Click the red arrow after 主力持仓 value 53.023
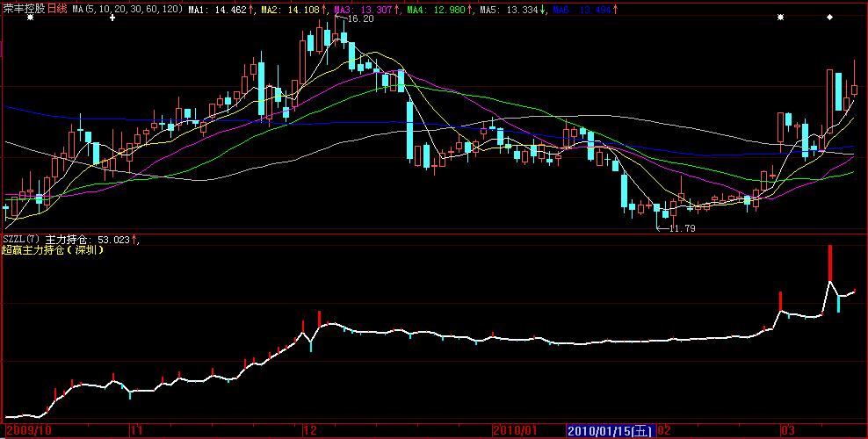 [134, 239]
